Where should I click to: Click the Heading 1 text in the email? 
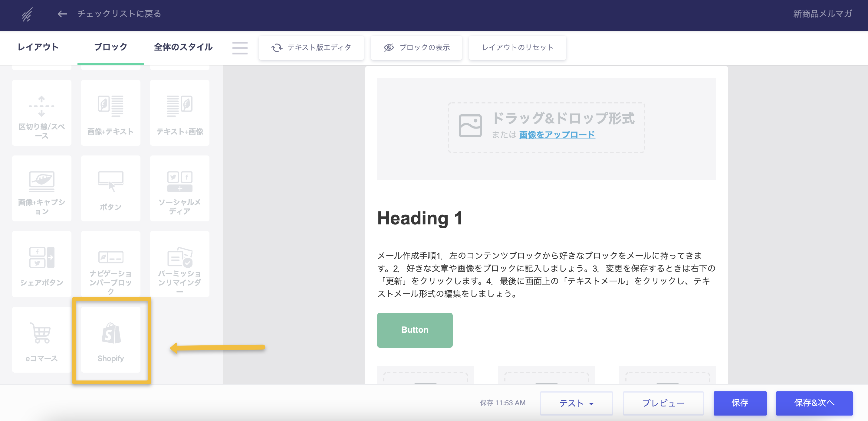click(x=419, y=218)
